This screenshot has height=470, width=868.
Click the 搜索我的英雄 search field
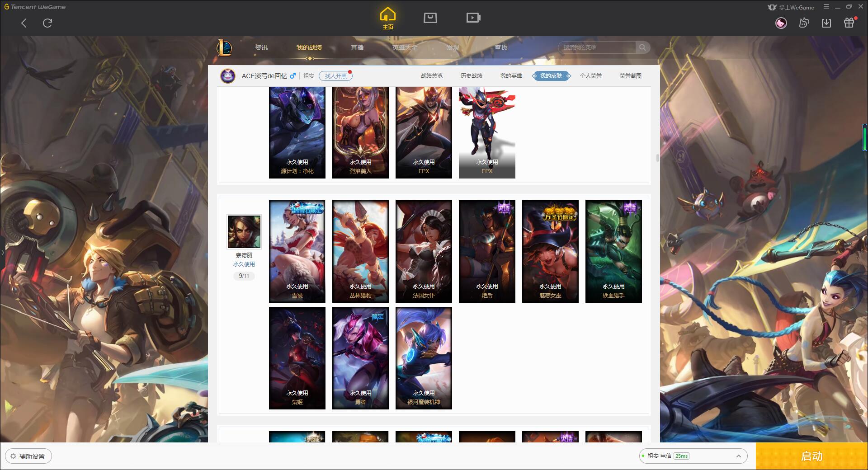pyautogui.click(x=597, y=47)
